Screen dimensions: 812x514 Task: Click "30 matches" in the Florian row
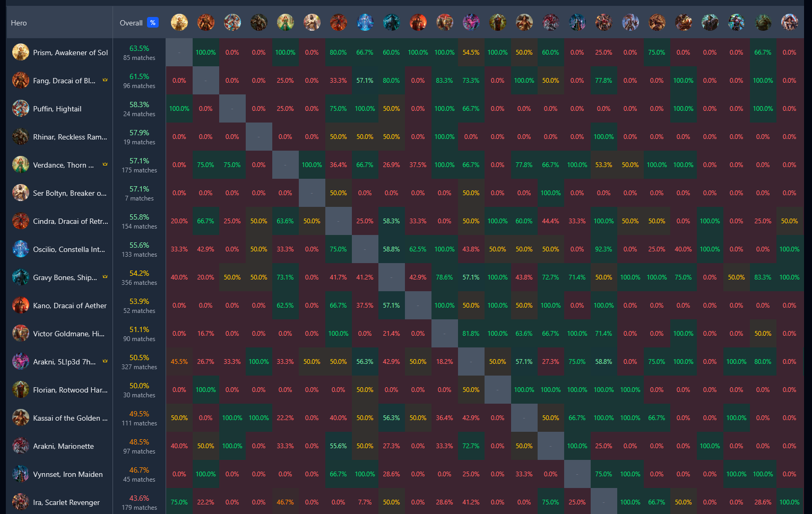tap(139, 395)
